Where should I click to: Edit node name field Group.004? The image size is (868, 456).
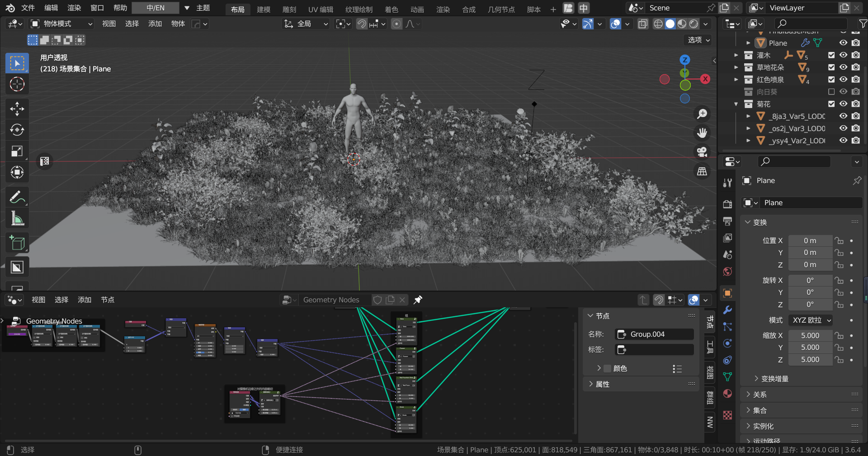655,334
